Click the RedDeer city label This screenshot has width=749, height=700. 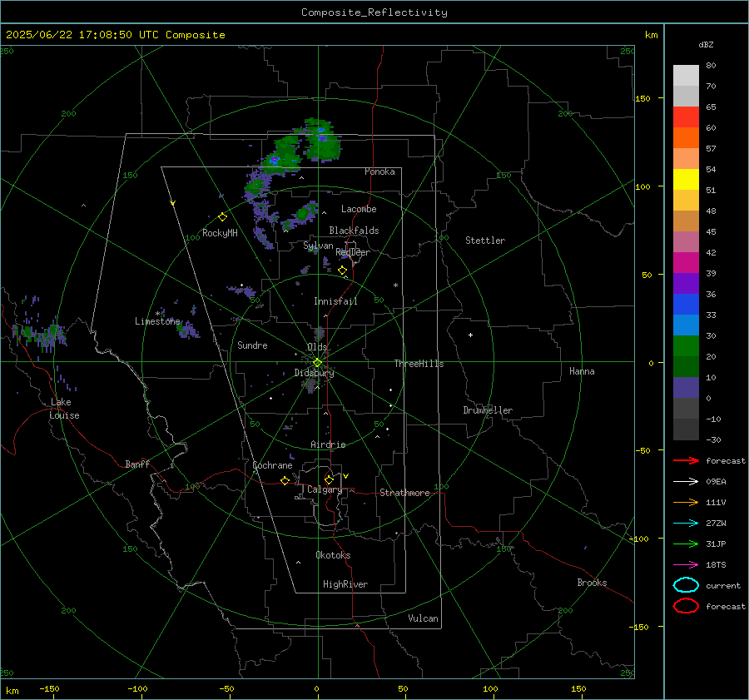click(x=353, y=252)
